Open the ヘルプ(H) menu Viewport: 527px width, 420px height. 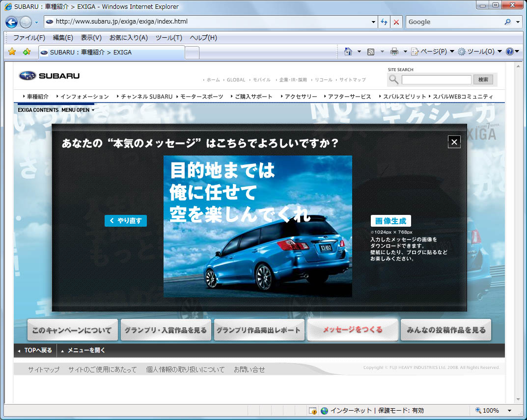click(203, 38)
